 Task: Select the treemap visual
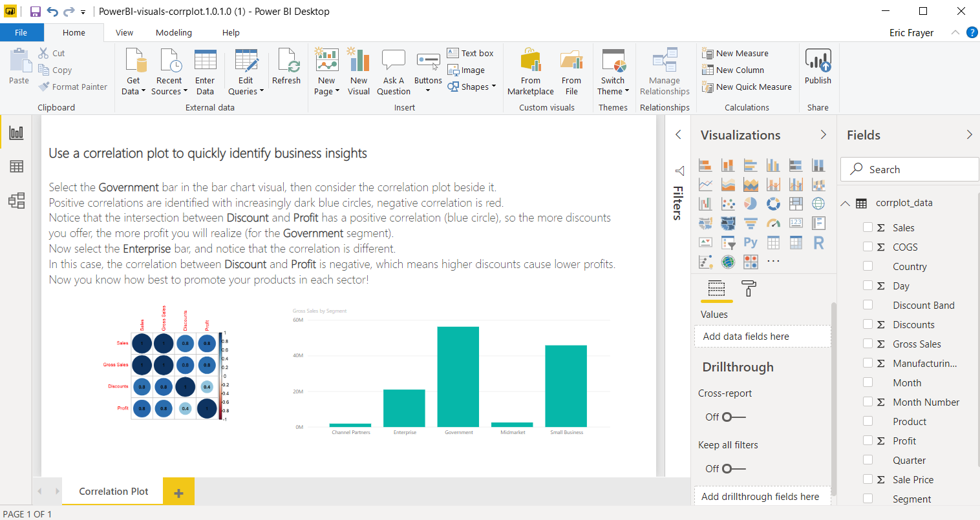[796, 204]
